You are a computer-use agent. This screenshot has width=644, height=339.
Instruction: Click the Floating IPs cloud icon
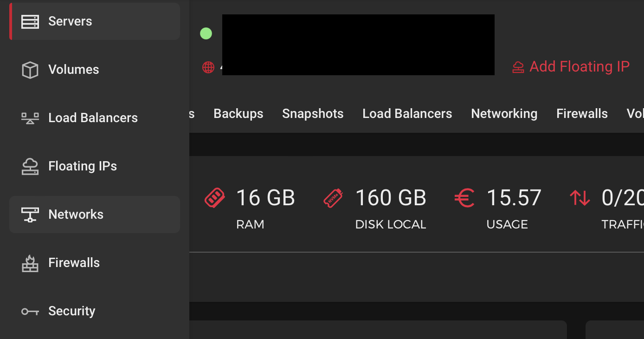tap(30, 167)
